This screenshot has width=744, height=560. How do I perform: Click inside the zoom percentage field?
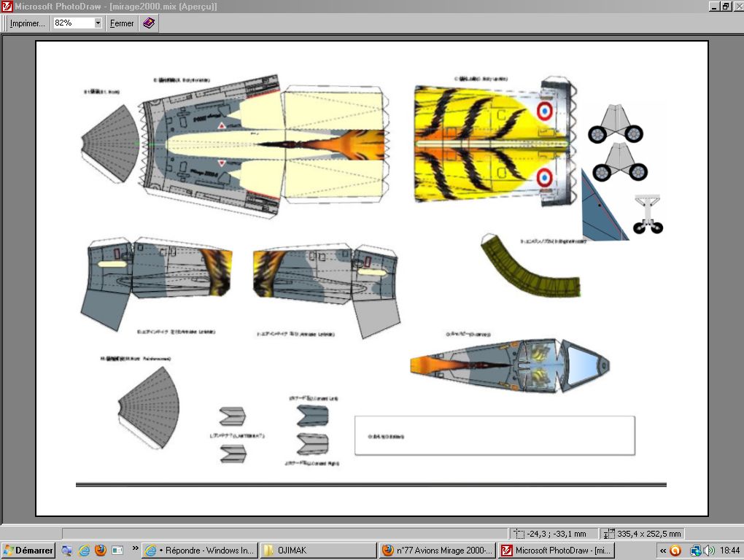[x=72, y=23]
